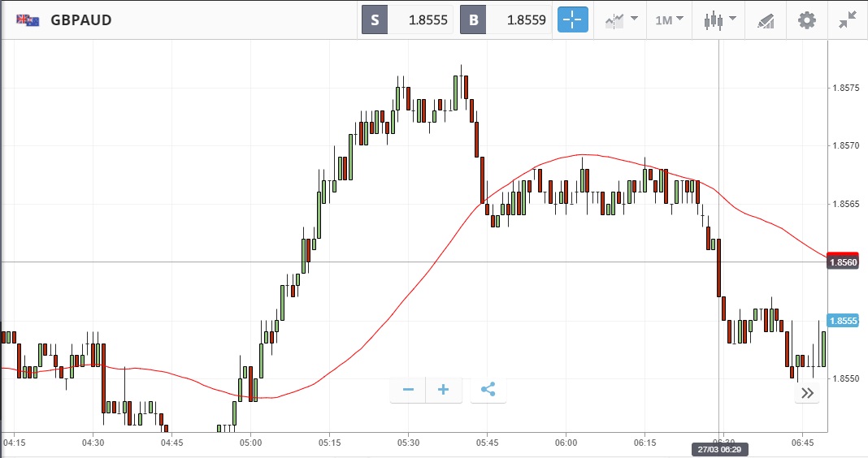
Task: Toggle the crosshair cursor tool
Action: (x=572, y=19)
